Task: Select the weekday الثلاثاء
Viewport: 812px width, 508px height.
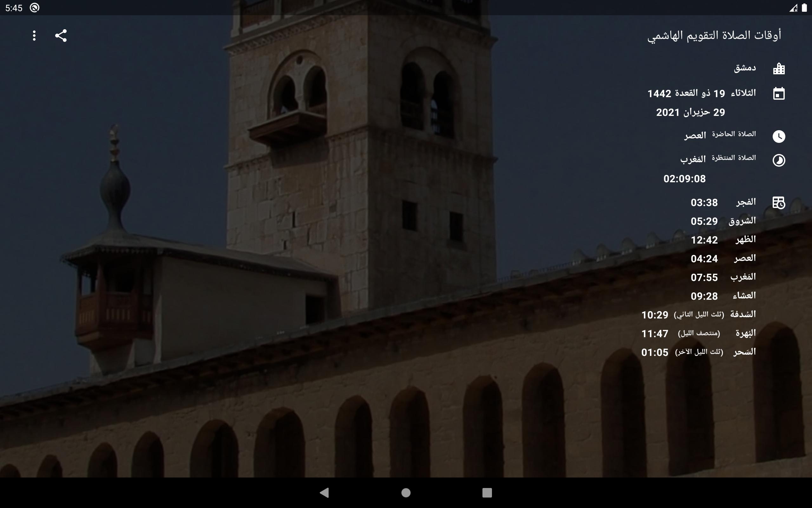Action: 743,93
